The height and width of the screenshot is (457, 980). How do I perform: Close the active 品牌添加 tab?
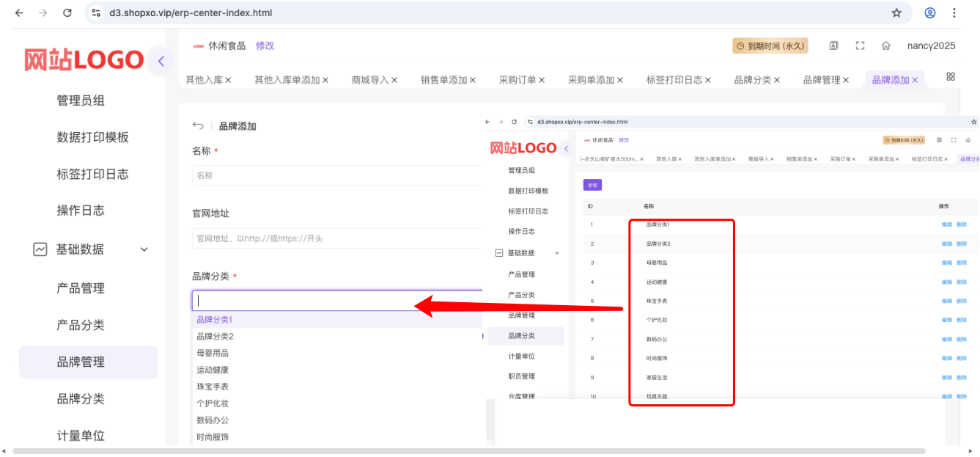pyautogui.click(x=915, y=80)
